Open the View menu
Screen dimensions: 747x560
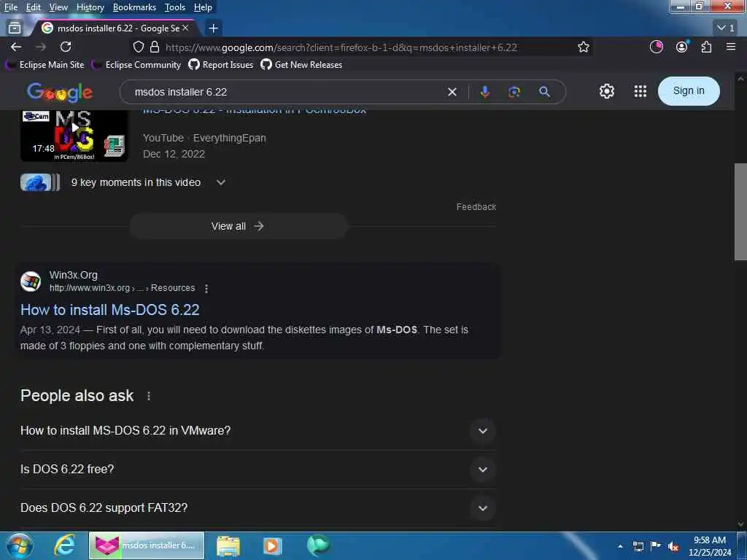58,7
